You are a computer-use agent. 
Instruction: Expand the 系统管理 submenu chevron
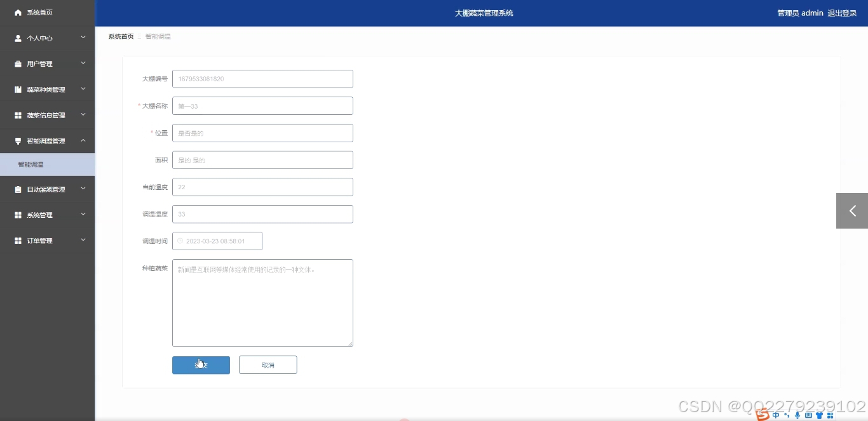(x=83, y=215)
